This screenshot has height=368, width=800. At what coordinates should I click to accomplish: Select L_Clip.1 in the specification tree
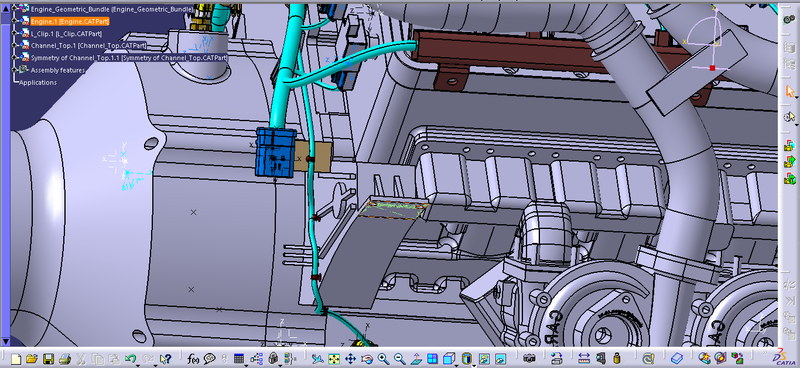[x=66, y=34]
